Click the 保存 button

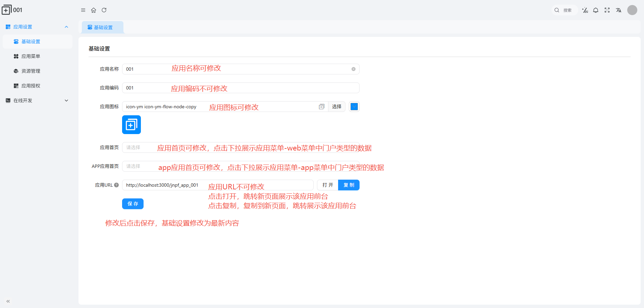(133, 204)
